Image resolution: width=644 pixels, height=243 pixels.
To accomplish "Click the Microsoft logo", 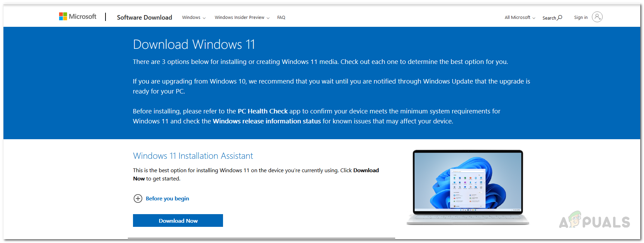I will pyautogui.click(x=78, y=16).
